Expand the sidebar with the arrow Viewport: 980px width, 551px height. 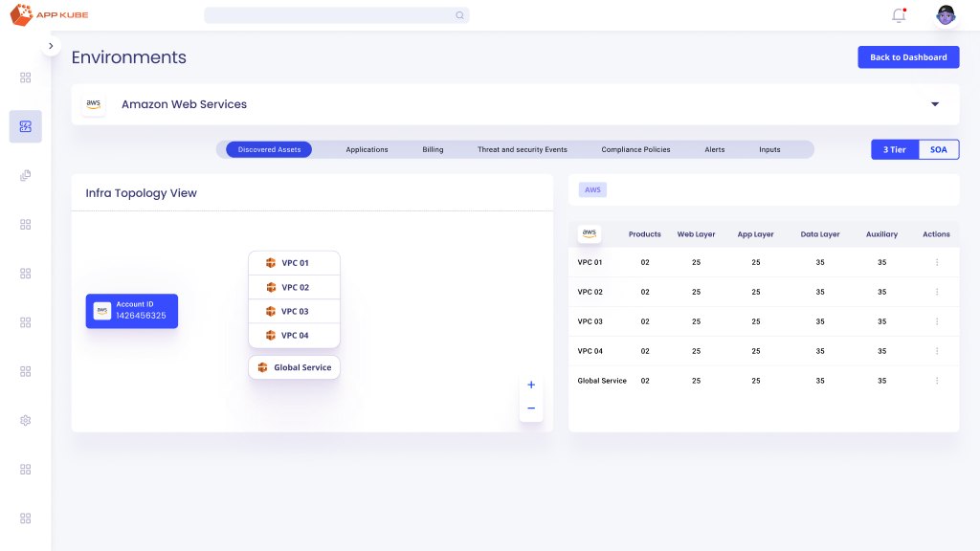pyautogui.click(x=51, y=46)
